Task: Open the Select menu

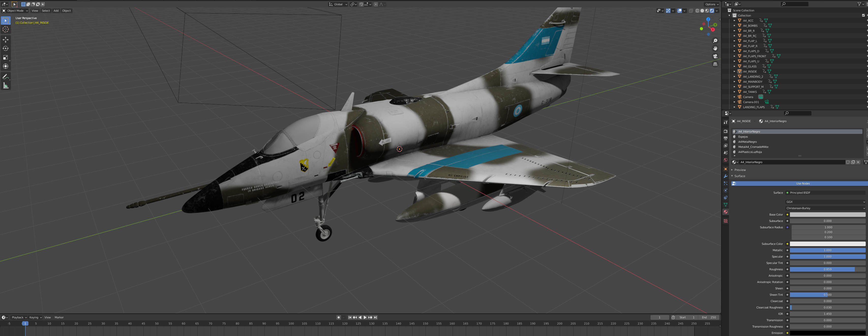Action: coord(46,11)
